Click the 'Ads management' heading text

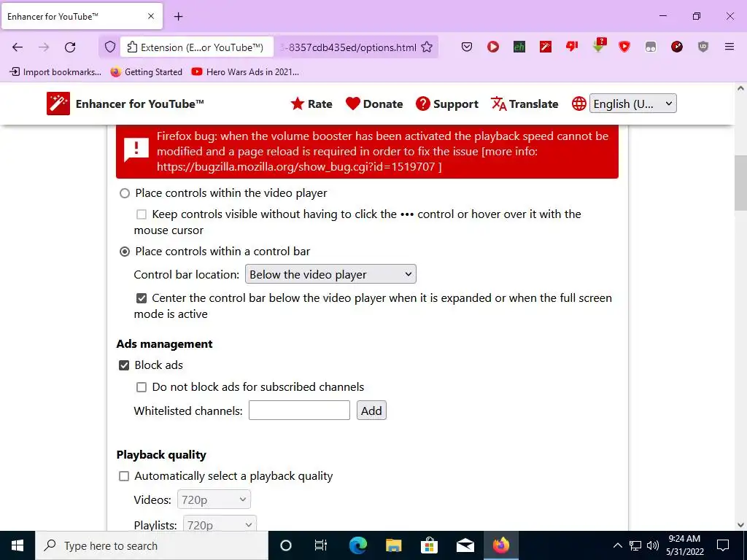[164, 344]
